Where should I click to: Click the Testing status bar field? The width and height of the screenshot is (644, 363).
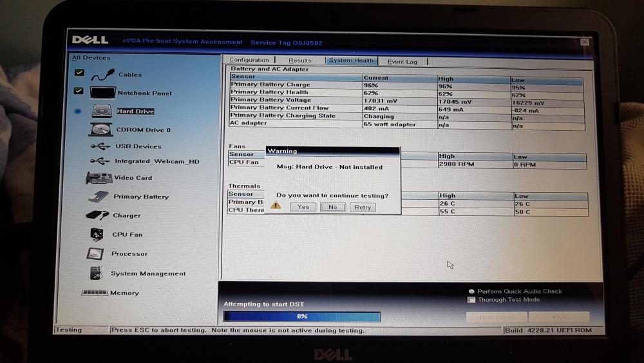coord(81,329)
